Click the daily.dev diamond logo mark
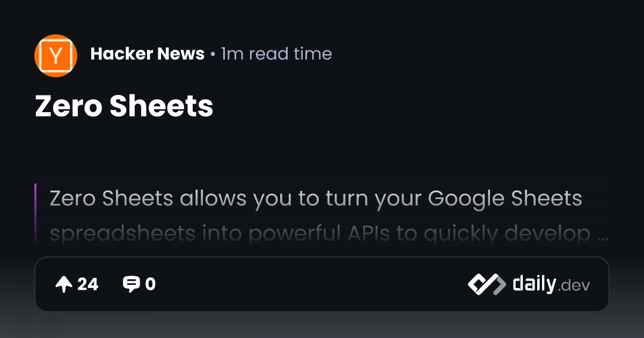Viewport: 644px width, 338px height. coord(487,284)
